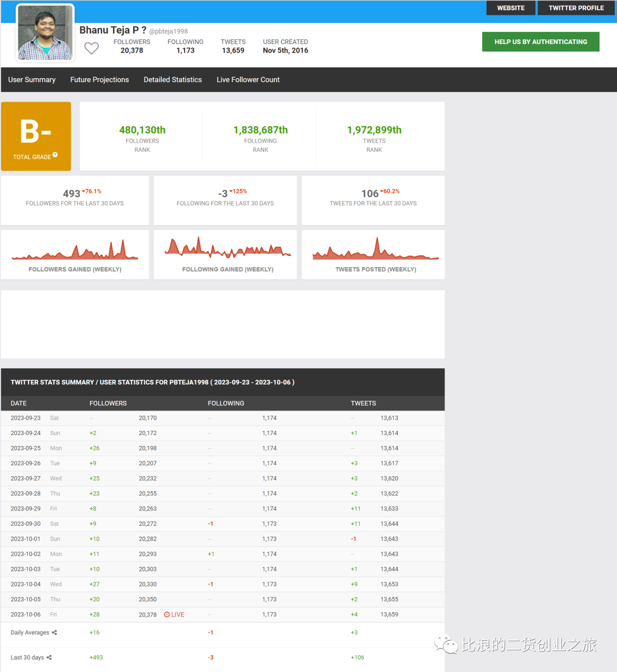Click the "-1" tweets change on 2023-10-01
Screen dimensions: 617x672
coord(354,539)
